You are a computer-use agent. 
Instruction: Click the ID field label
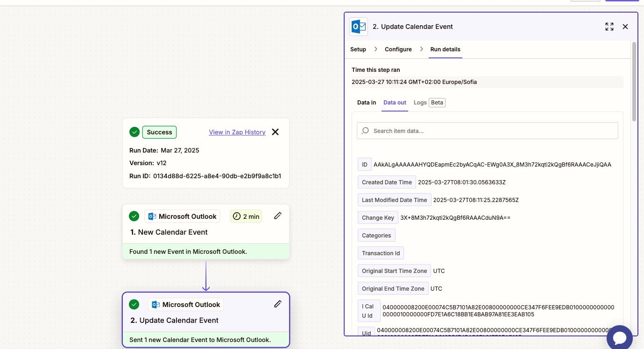[x=365, y=164]
